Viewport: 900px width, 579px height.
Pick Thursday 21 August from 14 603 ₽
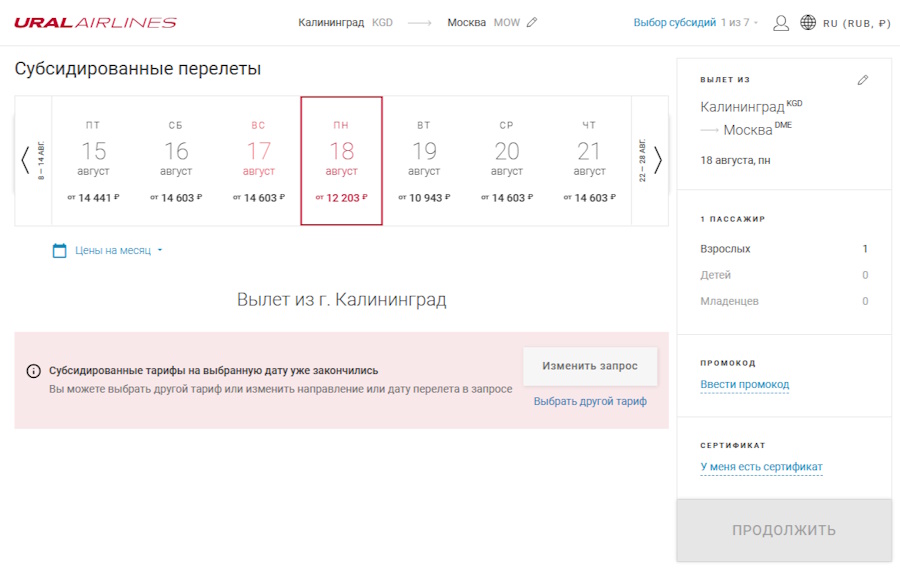point(589,161)
